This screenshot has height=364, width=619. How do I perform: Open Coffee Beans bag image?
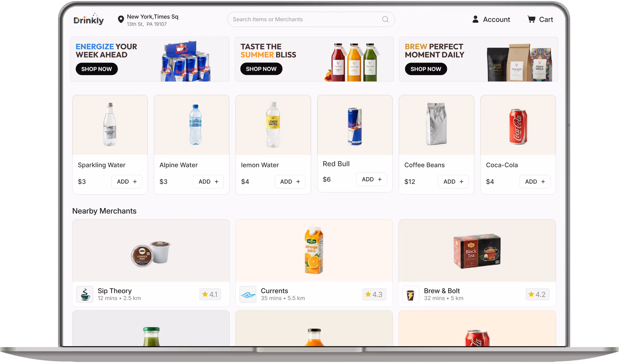pos(436,125)
